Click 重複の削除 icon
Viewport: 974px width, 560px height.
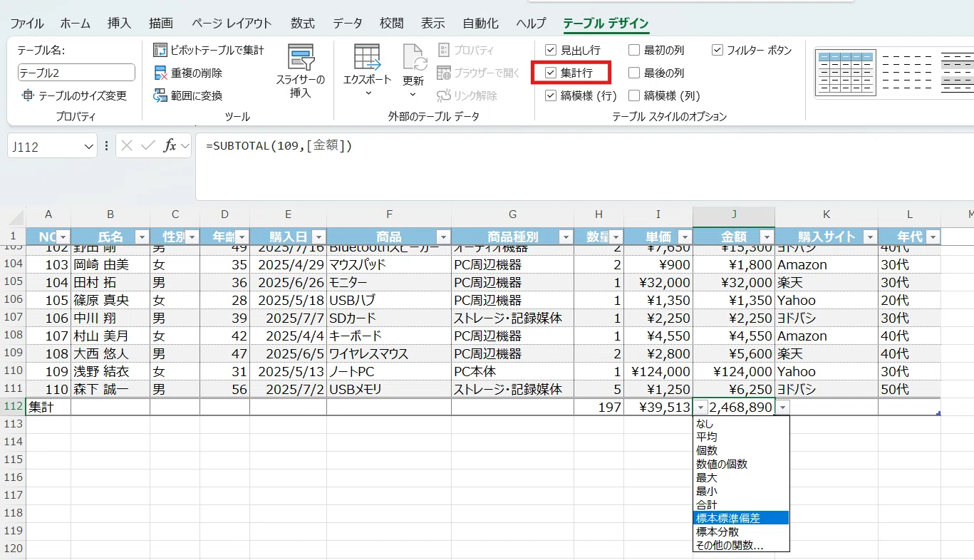pyautogui.click(x=160, y=73)
